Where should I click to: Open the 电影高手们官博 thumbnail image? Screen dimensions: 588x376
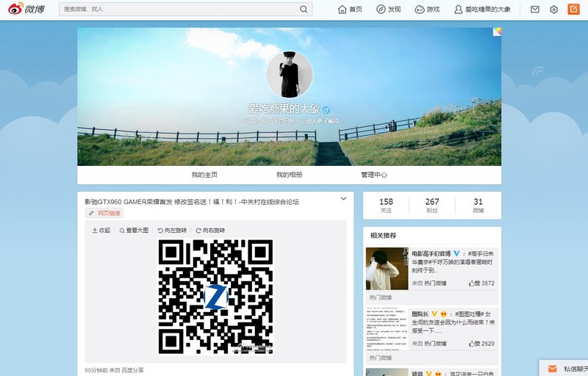387,269
